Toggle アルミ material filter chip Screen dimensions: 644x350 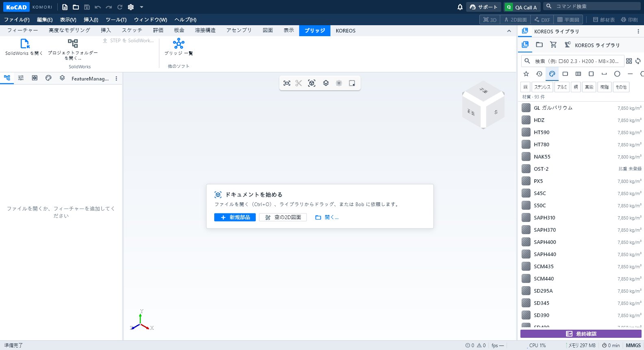pos(562,87)
